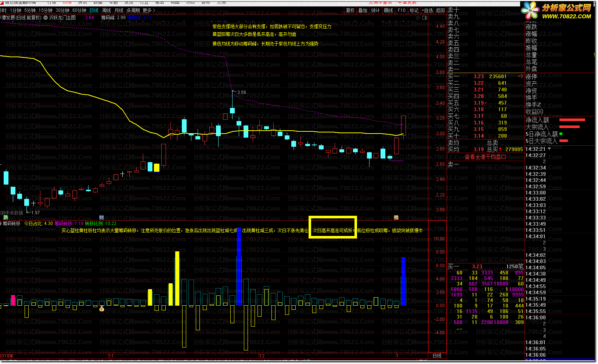
Task: Click the 日线 label at bottom axis
Action: tap(437, 356)
